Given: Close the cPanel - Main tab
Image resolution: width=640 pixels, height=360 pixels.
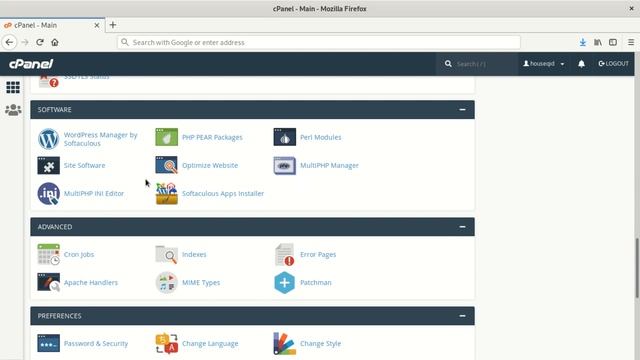Looking at the screenshot, I should point(97,25).
